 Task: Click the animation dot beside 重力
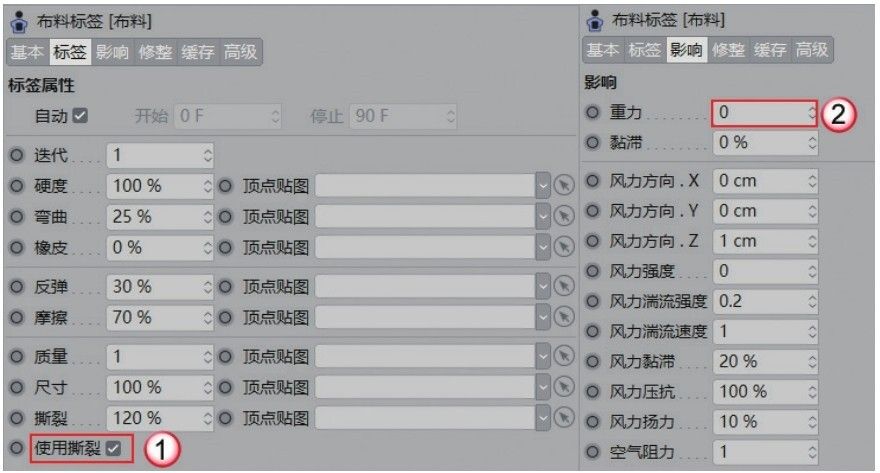(592, 113)
